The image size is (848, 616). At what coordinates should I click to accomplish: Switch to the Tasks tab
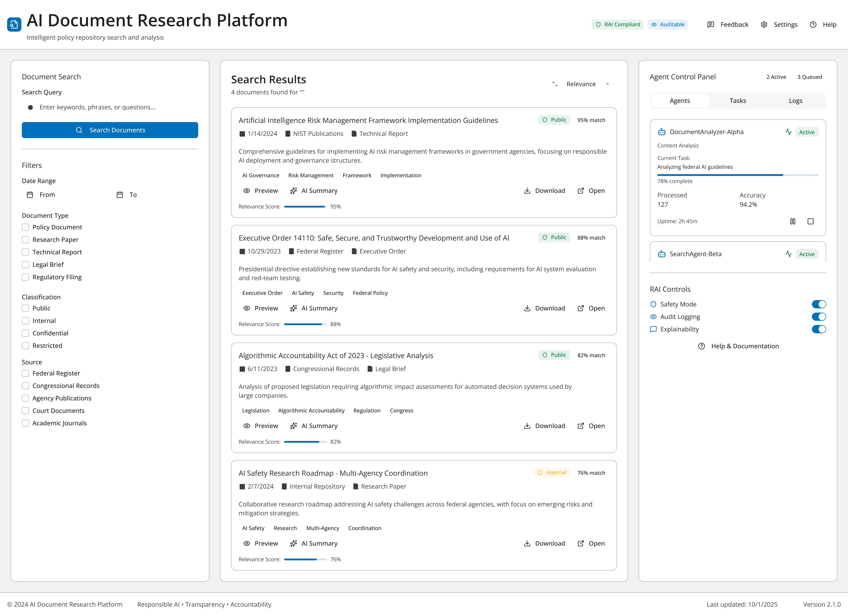738,101
